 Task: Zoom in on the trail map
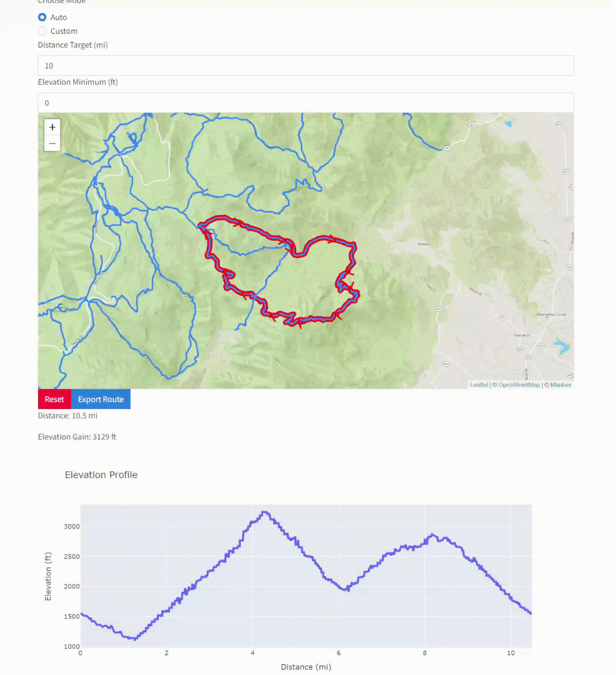click(52, 127)
